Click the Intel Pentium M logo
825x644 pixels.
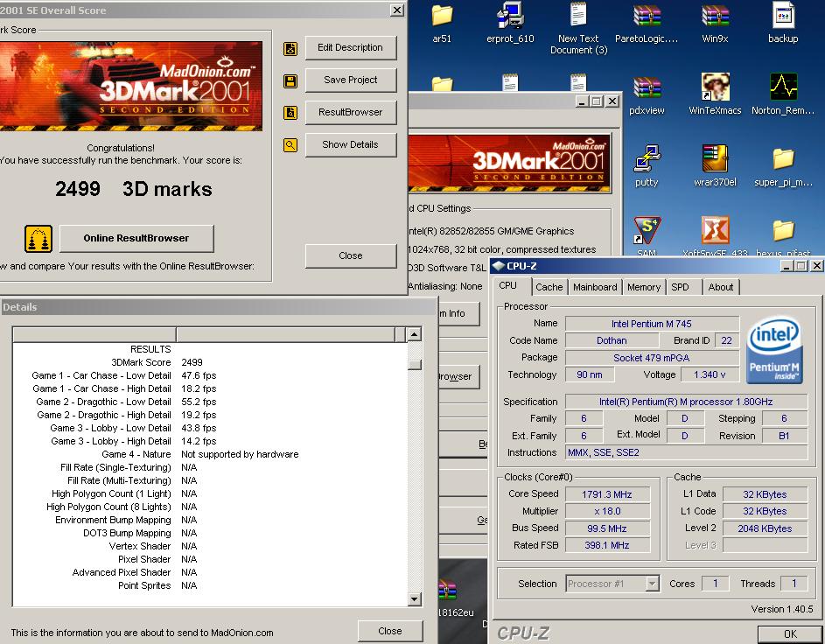(x=774, y=349)
